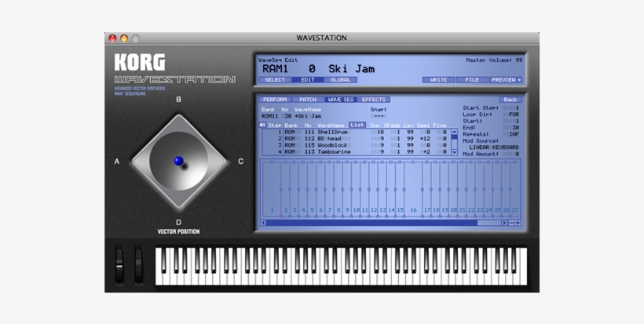Switch to the PATCH tab
Image resolution: width=644 pixels, height=324 pixels.
(308, 100)
